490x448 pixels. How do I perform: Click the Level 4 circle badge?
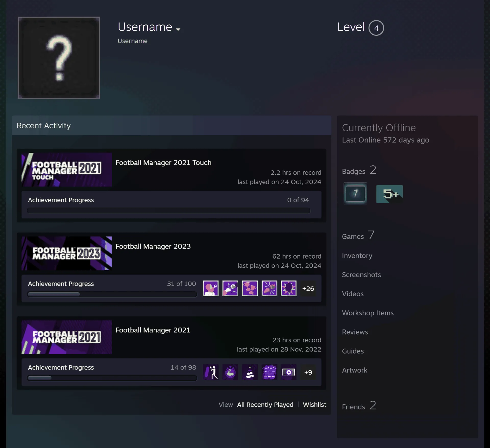pyautogui.click(x=376, y=28)
